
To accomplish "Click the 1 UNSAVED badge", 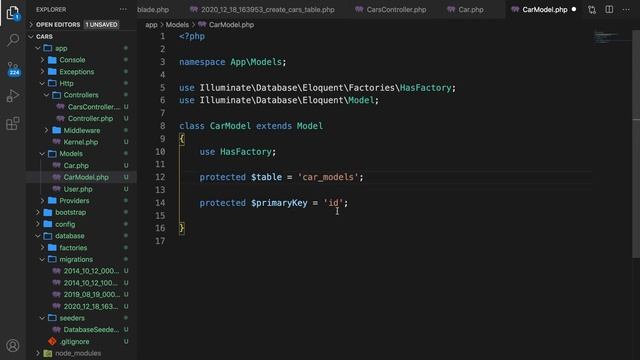I will [x=101, y=24].
